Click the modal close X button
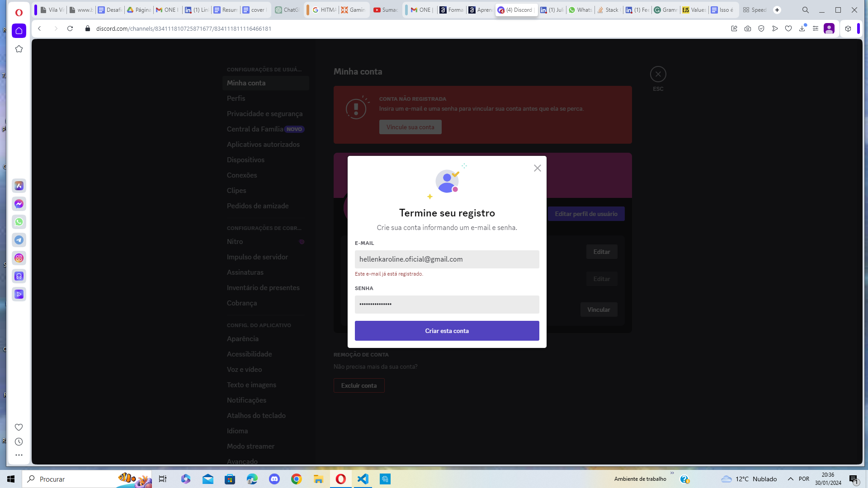868x488 pixels. point(537,168)
